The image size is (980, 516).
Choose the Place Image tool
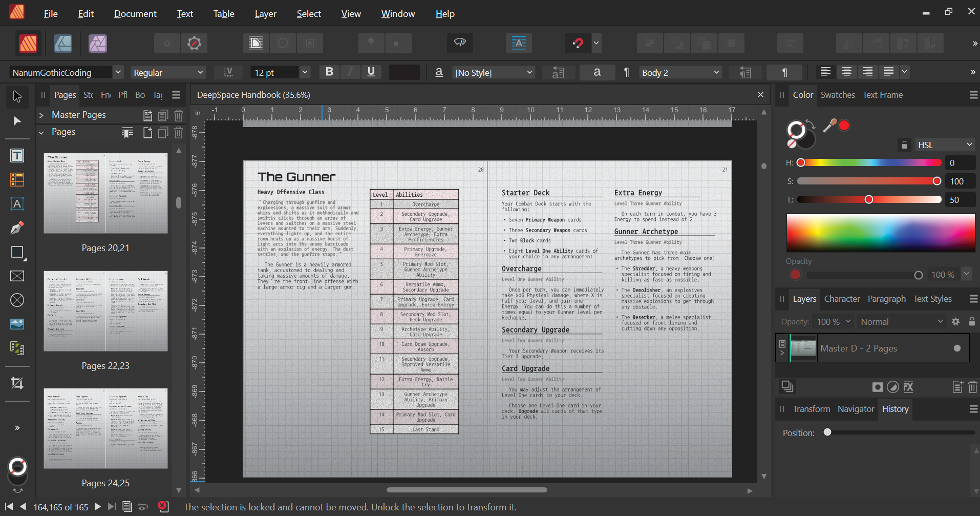coord(17,324)
